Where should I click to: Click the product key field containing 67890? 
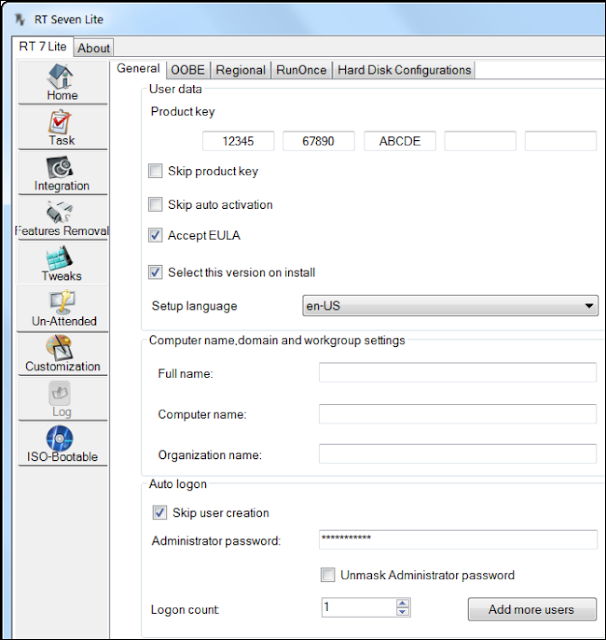click(319, 141)
